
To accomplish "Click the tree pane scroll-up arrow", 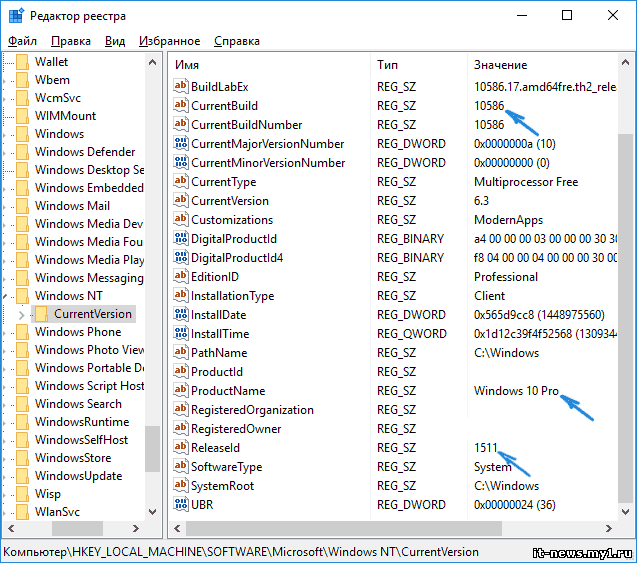I will [x=153, y=62].
